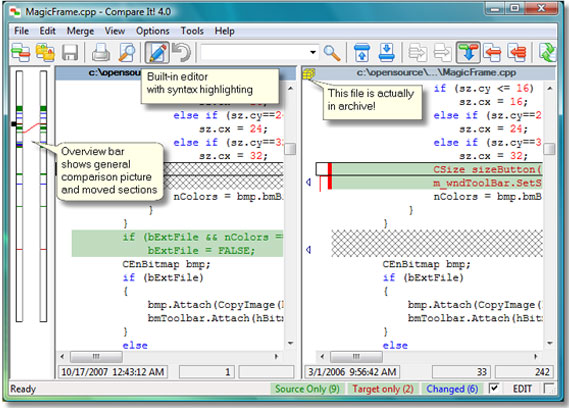
Task: Jump to next difference with down arrow icon
Action: [x=386, y=53]
